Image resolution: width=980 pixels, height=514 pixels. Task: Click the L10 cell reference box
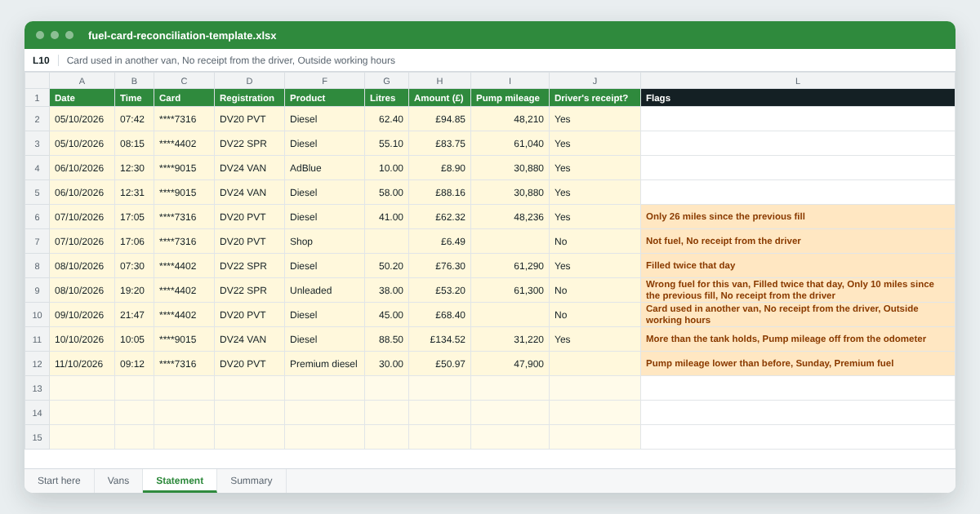pos(41,60)
